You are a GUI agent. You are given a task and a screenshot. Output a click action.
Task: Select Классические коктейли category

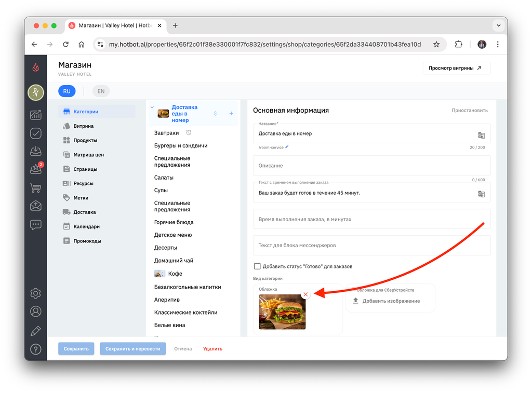coord(185,313)
